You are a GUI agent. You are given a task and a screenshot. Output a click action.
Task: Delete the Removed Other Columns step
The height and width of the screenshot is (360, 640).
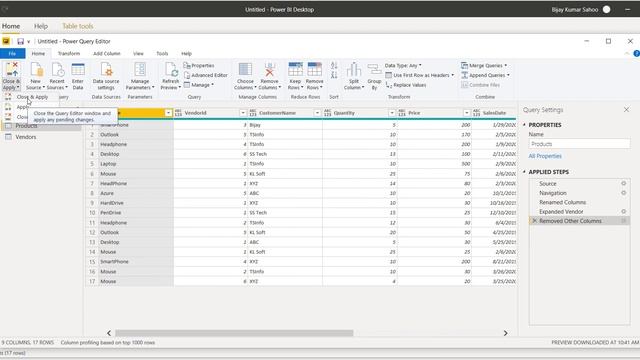534,221
